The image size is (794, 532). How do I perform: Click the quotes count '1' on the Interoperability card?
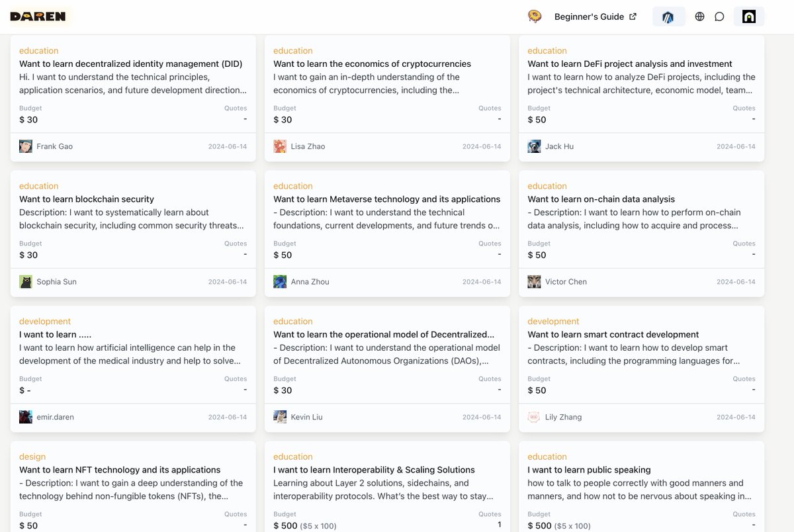[x=499, y=524]
